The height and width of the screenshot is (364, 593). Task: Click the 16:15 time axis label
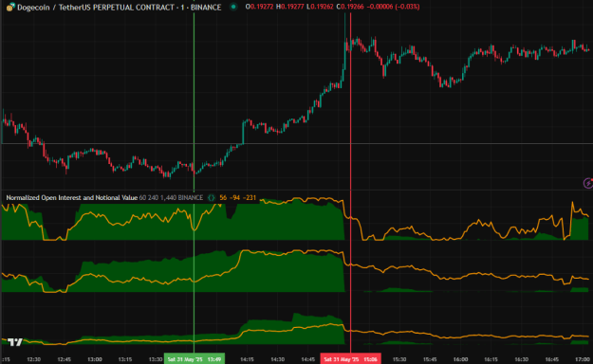pyautogui.click(x=491, y=359)
